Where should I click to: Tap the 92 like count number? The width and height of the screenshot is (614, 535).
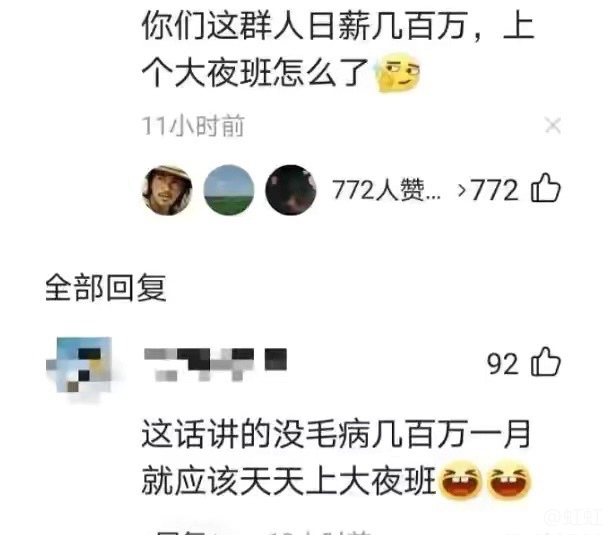click(503, 364)
